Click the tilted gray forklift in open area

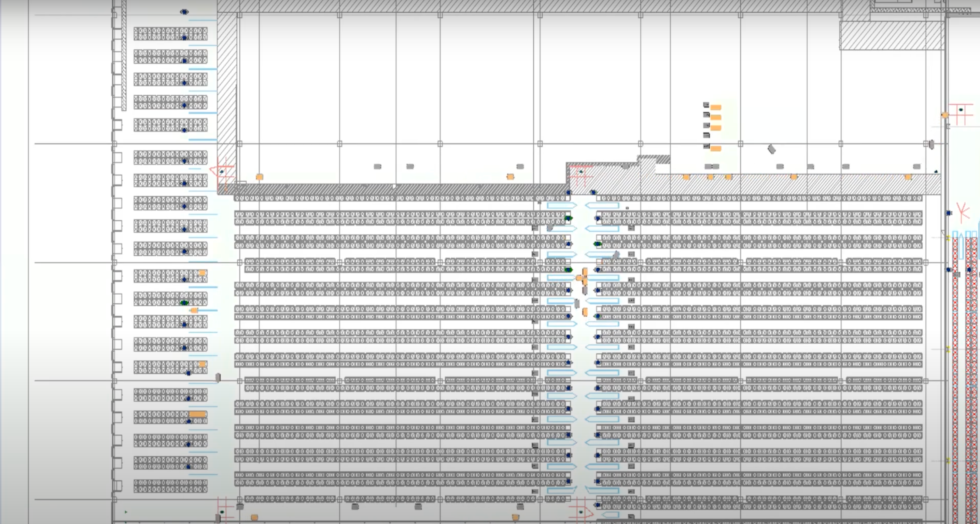pyautogui.click(x=771, y=149)
